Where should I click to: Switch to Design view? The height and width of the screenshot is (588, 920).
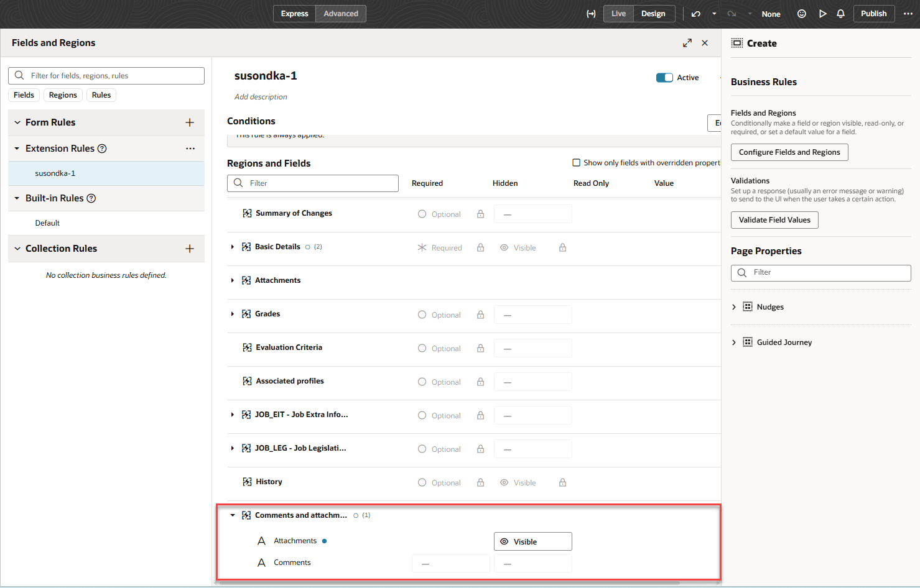pos(654,14)
